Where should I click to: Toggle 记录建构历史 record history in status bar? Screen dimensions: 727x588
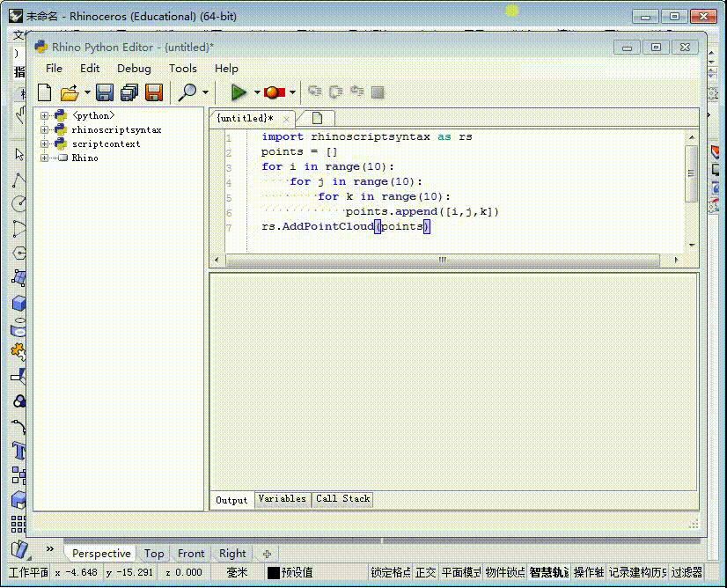(x=637, y=573)
